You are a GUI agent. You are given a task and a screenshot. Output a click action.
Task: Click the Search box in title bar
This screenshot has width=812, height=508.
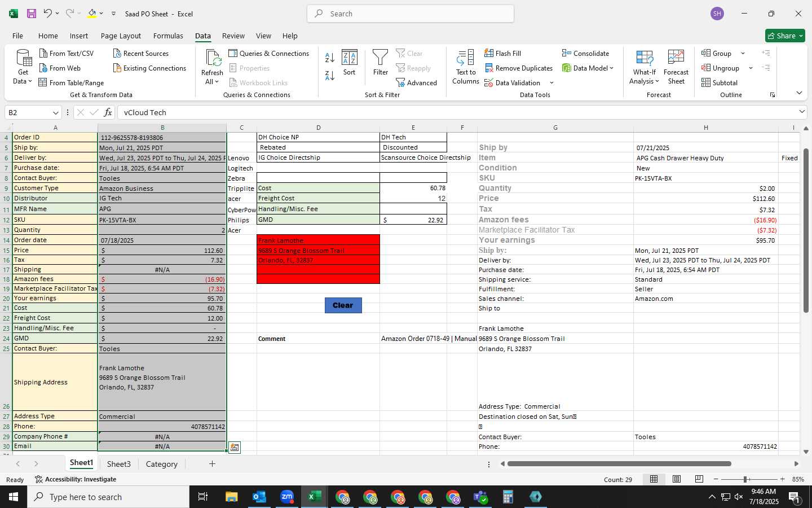tap(411, 14)
